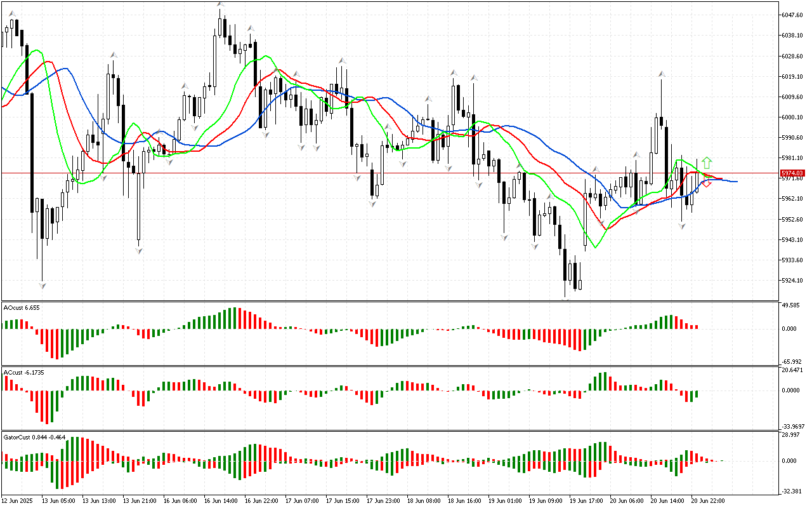Click the 20 Jun 22:00 time label

point(707,501)
